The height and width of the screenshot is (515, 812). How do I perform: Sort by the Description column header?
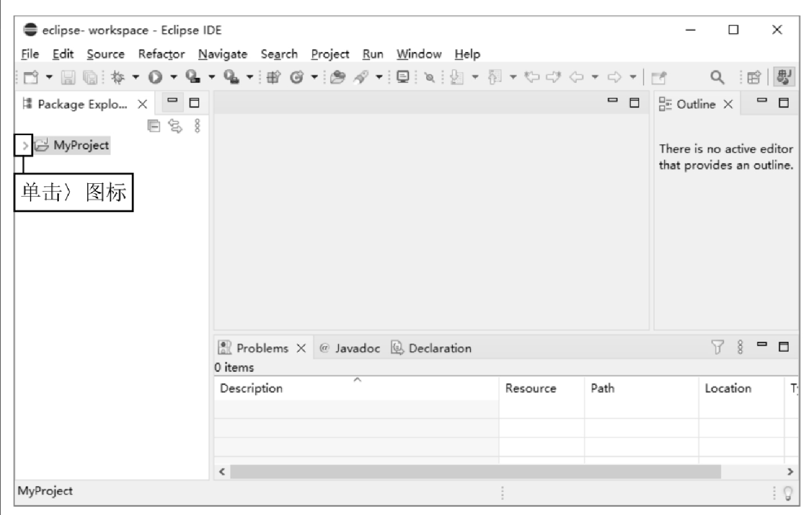[x=356, y=388]
